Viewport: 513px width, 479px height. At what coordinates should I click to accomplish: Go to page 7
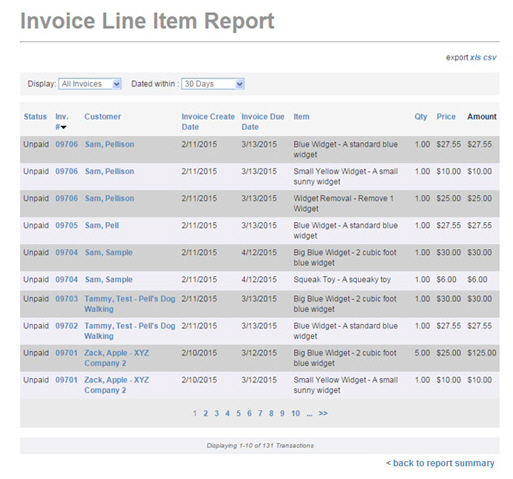pyautogui.click(x=260, y=413)
